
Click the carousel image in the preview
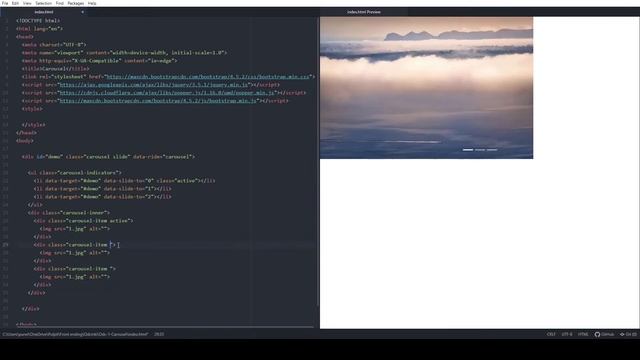pyautogui.click(x=426, y=87)
